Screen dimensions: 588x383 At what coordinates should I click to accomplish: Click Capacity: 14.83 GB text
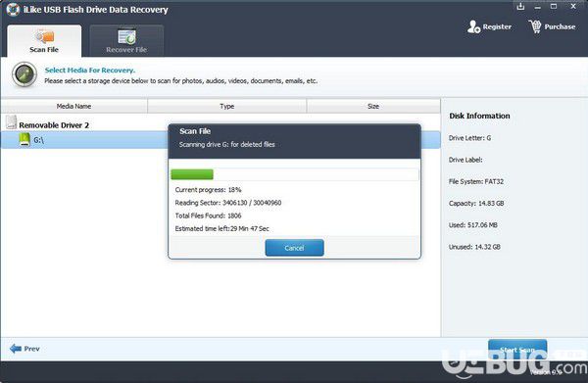[x=476, y=203]
